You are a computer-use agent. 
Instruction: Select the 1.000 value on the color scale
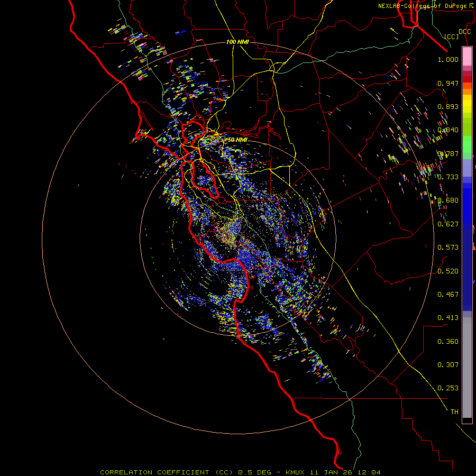coord(448,59)
